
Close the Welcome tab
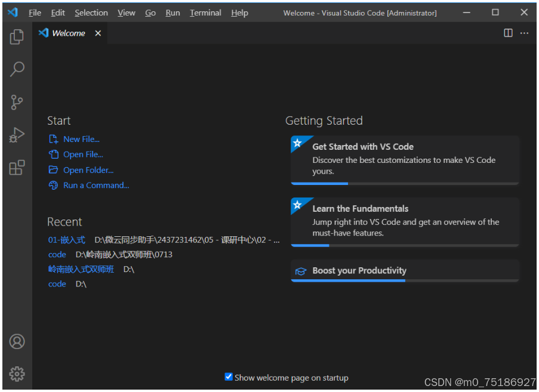click(x=98, y=33)
